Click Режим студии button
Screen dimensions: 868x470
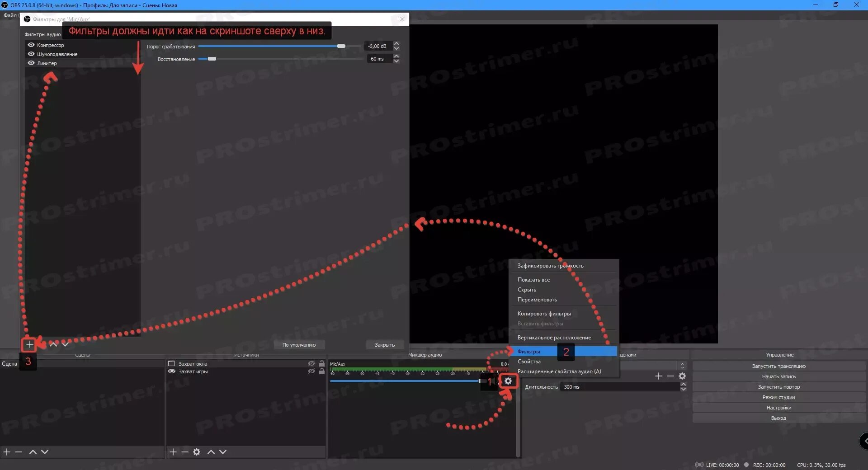point(778,397)
